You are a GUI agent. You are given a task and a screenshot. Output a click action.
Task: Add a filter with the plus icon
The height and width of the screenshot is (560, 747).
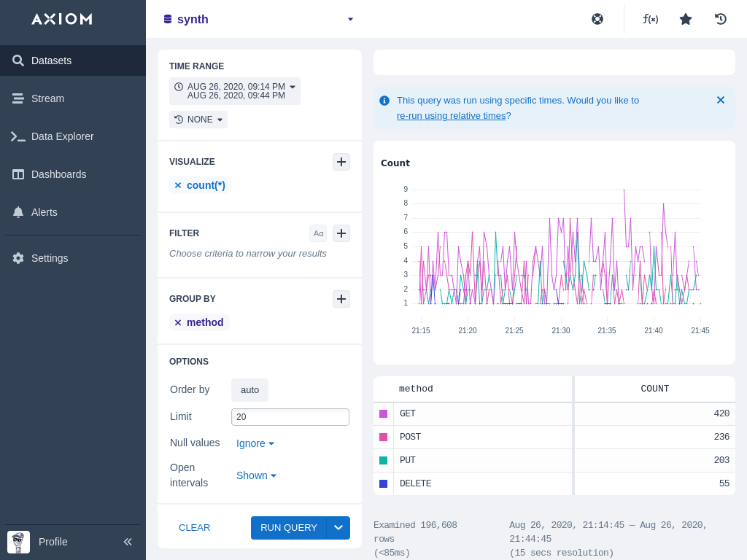coord(341,233)
